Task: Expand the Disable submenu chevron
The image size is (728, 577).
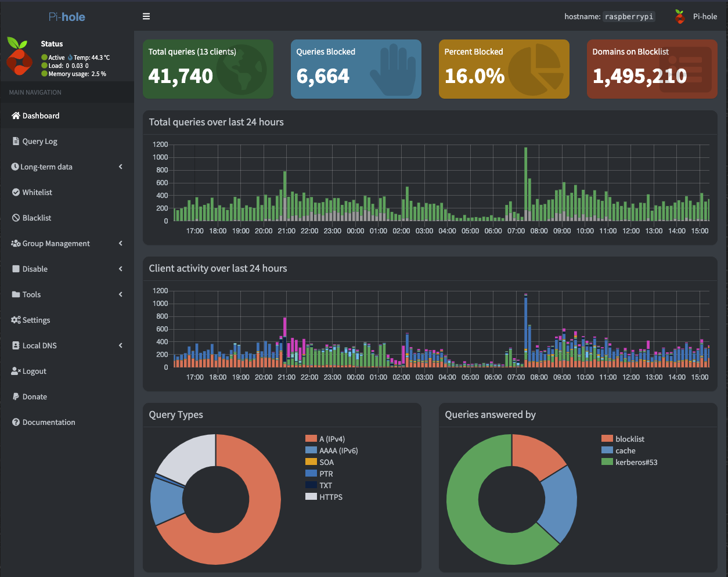Action: pyautogui.click(x=121, y=269)
